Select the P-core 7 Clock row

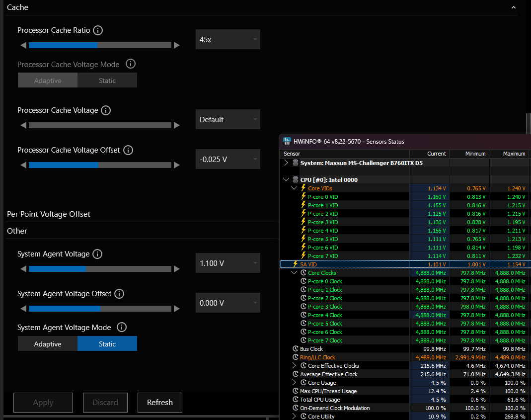click(x=405, y=340)
